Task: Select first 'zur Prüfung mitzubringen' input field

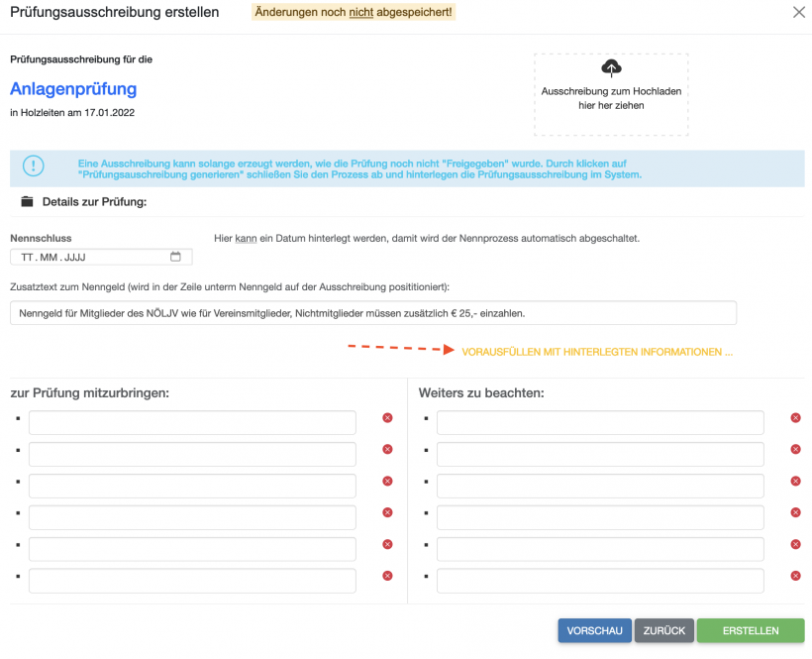Action: [x=192, y=423]
